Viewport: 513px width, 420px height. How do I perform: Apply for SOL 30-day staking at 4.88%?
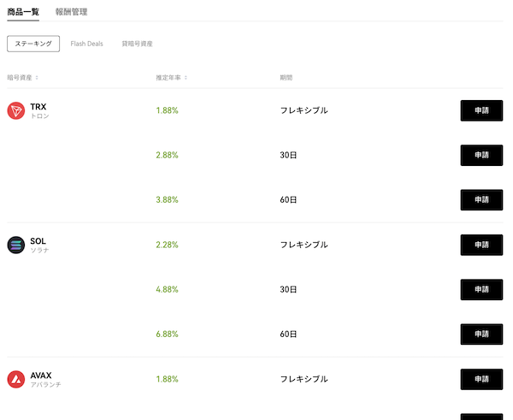point(481,289)
